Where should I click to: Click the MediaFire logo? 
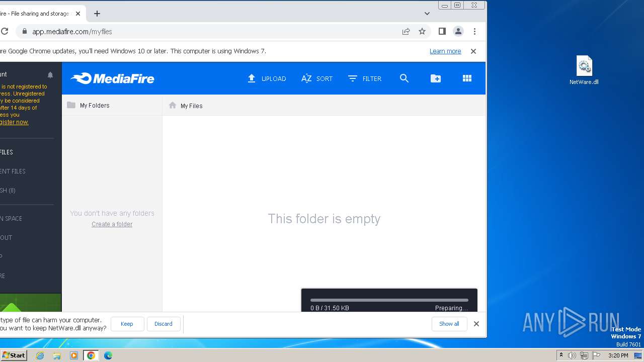point(112,78)
